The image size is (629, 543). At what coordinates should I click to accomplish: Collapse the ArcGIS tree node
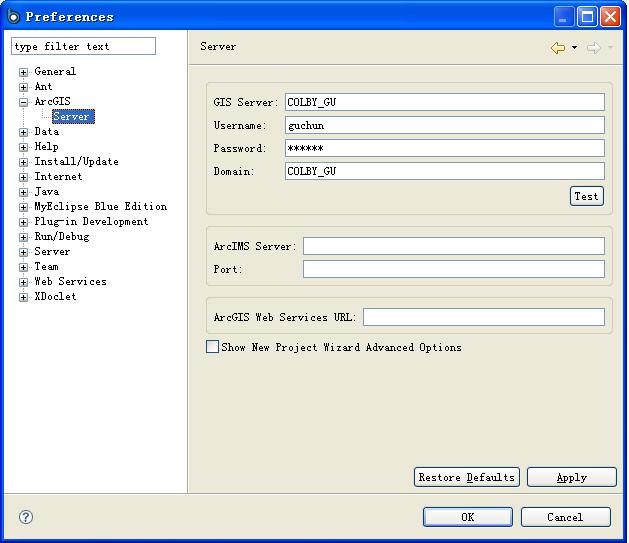click(23, 102)
